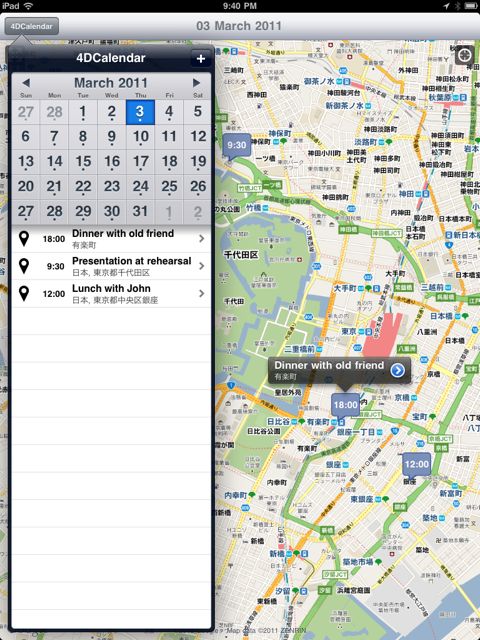
Task: Go to previous month arrow
Action: coord(26,83)
